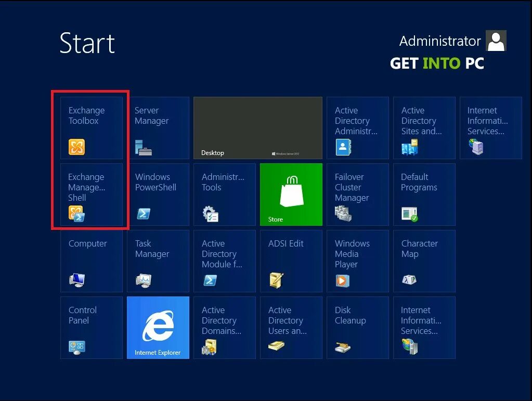Open the Computer tile
532x401 pixels.
[92, 261]
